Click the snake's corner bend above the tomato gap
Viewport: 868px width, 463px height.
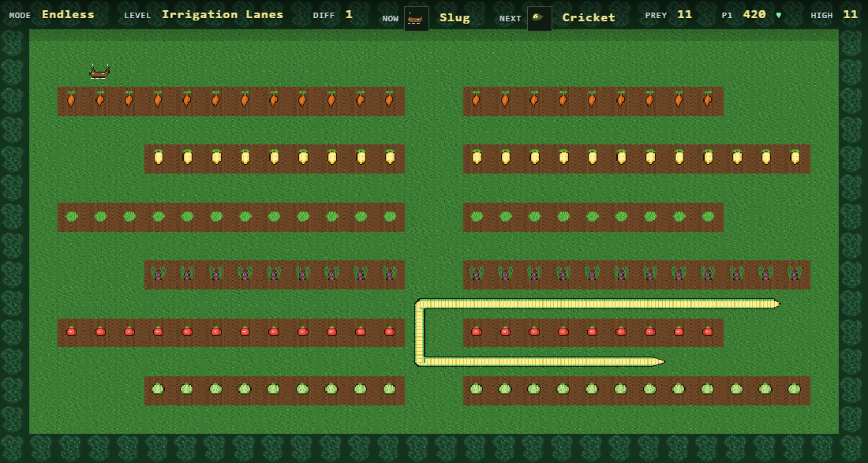point(420,304)
